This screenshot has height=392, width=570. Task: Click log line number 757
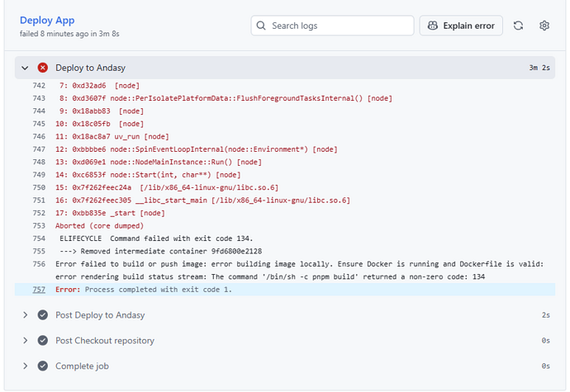[x=39, y=290]
